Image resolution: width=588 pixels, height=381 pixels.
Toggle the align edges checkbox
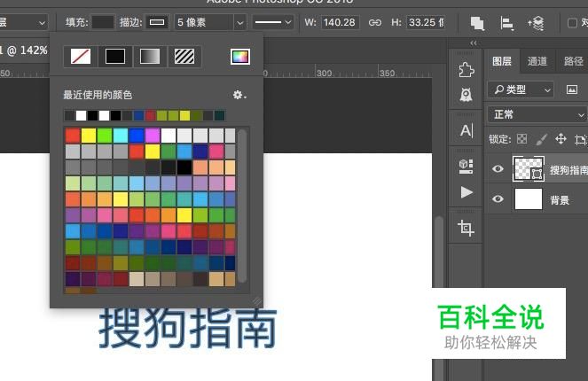pyautogui.click(x=572, y=23)
